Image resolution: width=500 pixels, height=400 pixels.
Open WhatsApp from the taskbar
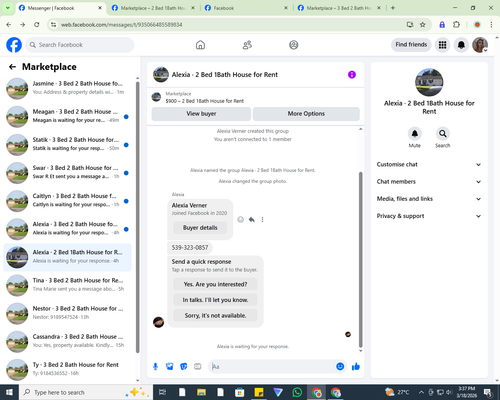[x=297, y=392]
